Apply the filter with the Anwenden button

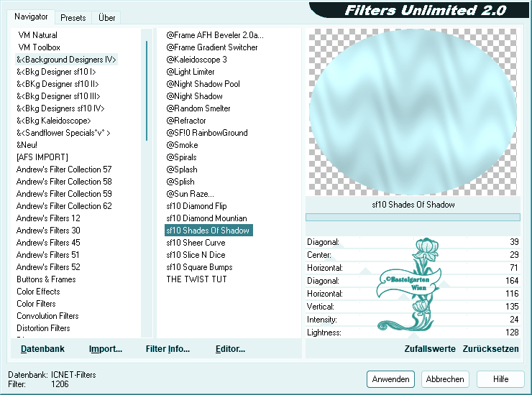coord(390,379)
